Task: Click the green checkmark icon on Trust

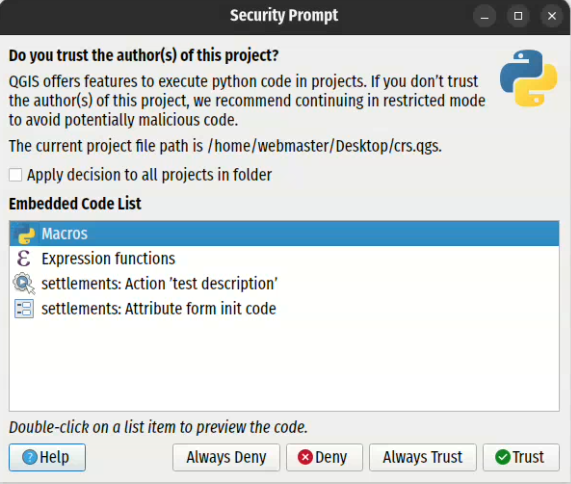Action: click(x=503, y=457)
